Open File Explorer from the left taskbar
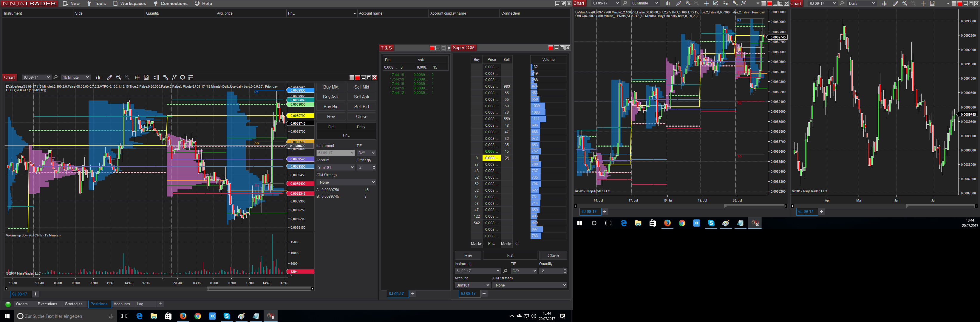The image size is (980, 322). (x=154, y=316)
